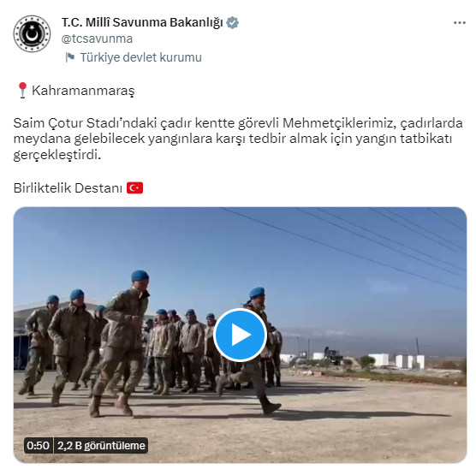Click the tweet body text about Saim Çotur Stadı
Viewport: 476px width, 469px height.
[x=238, y=139]
